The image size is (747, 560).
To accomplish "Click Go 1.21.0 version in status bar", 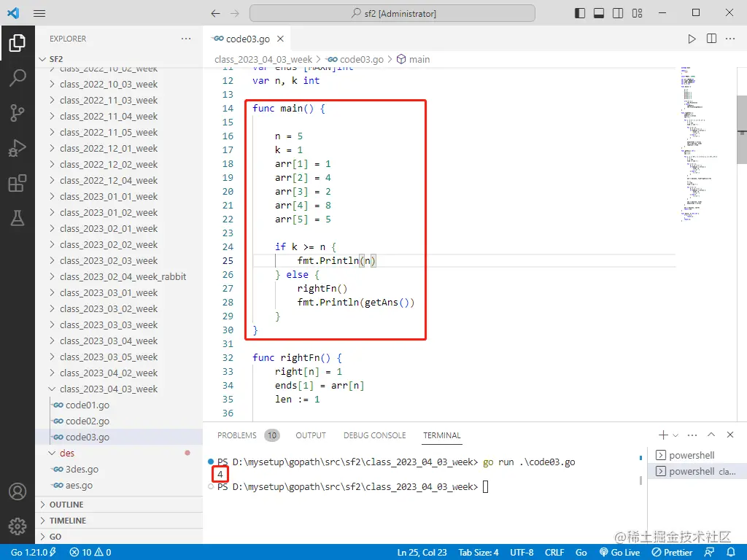I will [34, 553].
